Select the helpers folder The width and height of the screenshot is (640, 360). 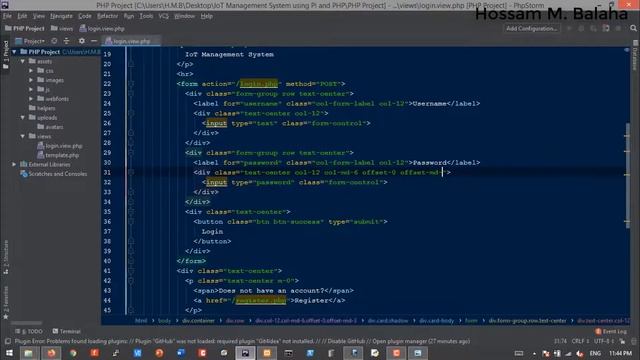pyautogui.click(x=42, y=108)
